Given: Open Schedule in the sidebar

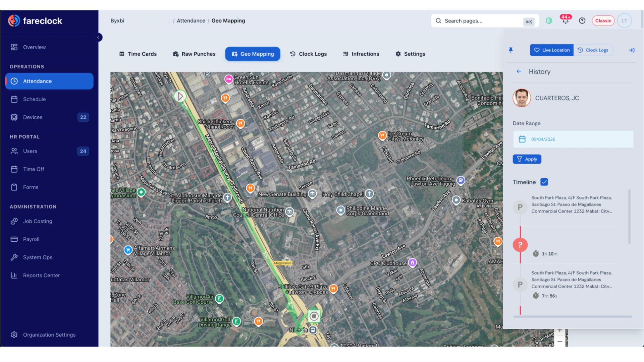Looking at the screenshot, I should (49, 99).
